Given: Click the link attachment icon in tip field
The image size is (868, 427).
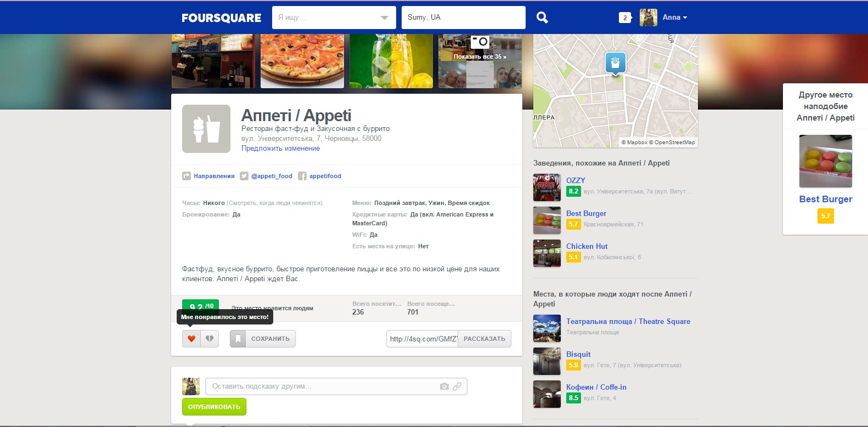Looking at the screenshot, I should click(457, 386).
